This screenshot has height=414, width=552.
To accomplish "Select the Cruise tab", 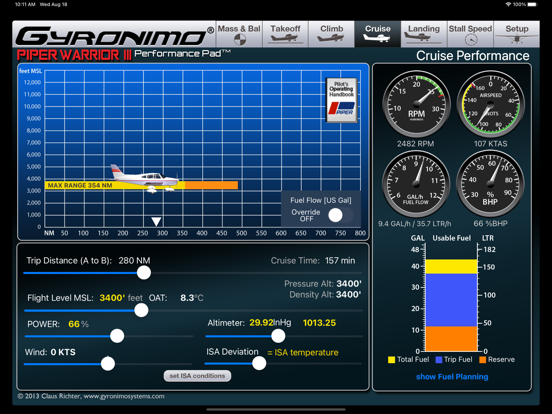I will pyautogui.click(x=378, y=34).
